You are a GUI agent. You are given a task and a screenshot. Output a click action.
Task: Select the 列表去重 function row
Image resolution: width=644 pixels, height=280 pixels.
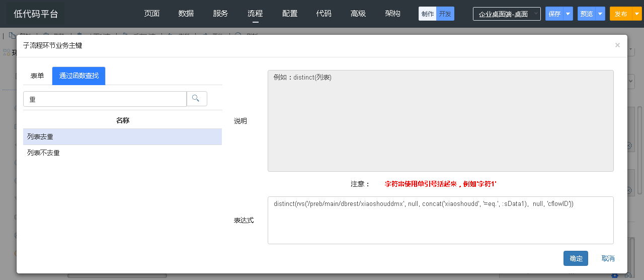(x=122, y=137)
